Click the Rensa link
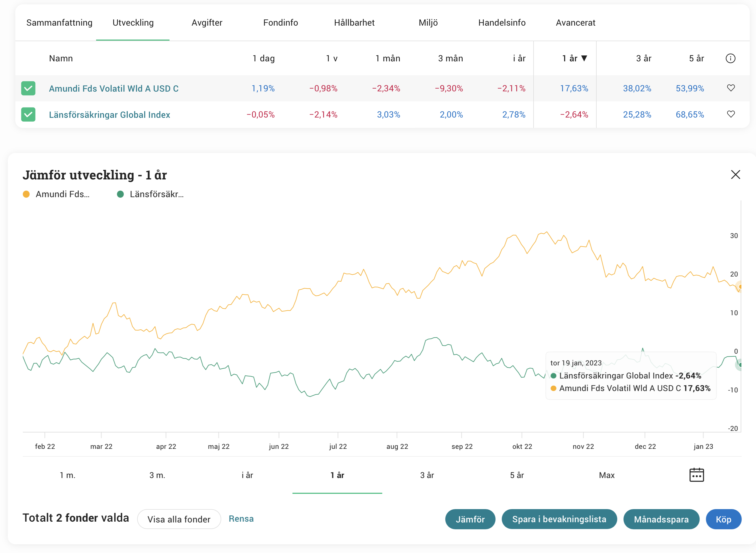This screenshot has width=756, height=553. point(241,519)
